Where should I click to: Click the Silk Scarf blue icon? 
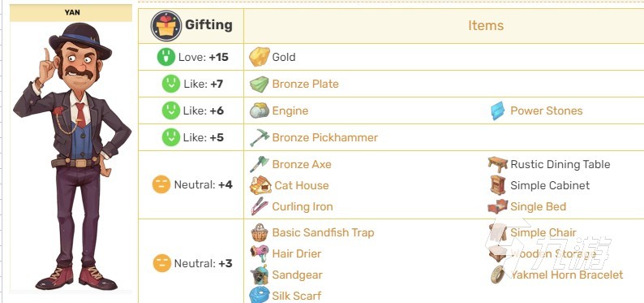click(260, 295)
